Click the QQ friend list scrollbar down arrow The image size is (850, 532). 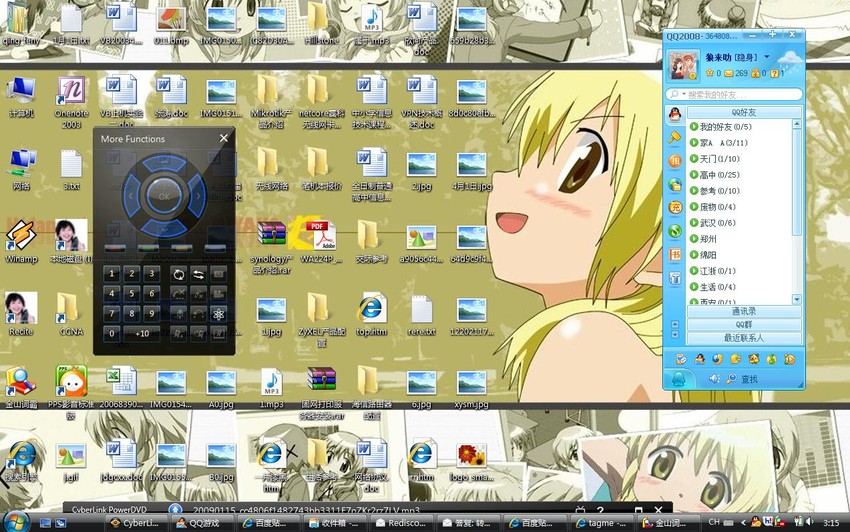[x=796, y=299]
